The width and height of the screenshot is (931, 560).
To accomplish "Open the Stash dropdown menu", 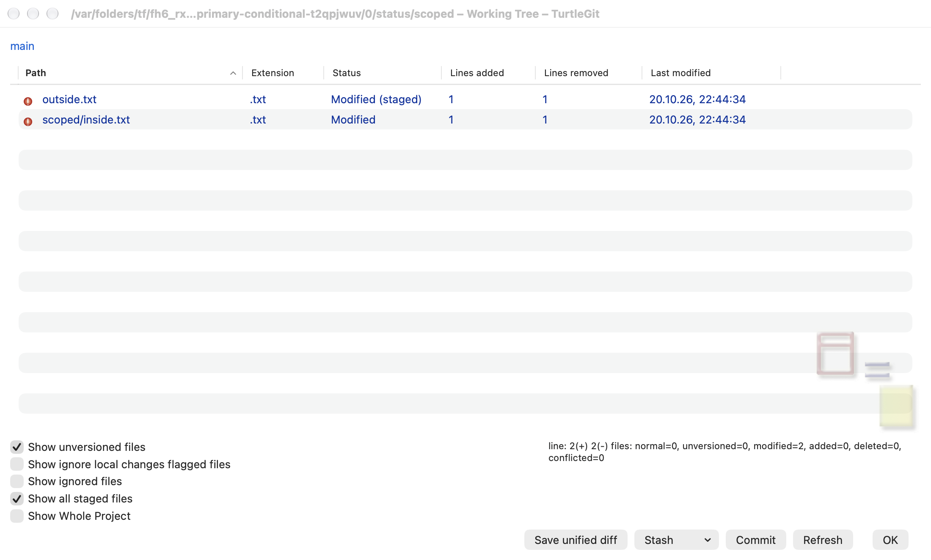I will (676, 540).
